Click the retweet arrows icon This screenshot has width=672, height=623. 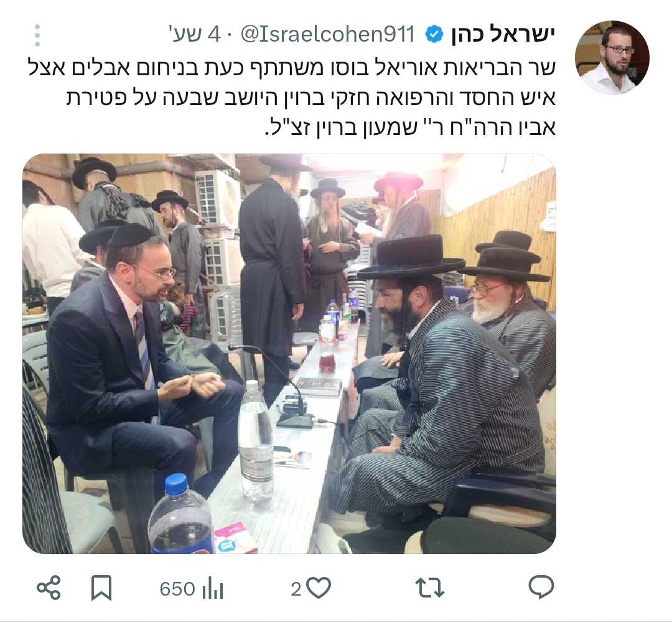pyautogui.click(x=430, y=588)
